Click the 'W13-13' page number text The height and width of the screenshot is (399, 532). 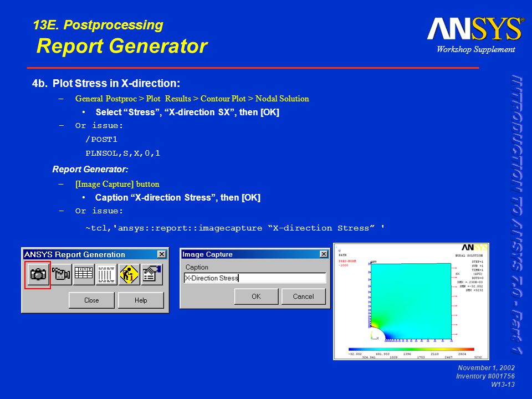click(x=503, y=385)
